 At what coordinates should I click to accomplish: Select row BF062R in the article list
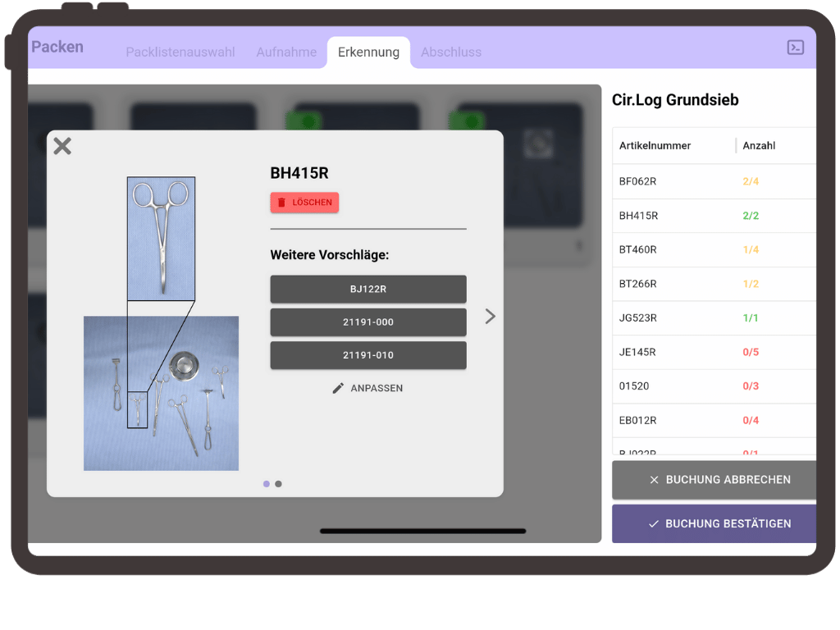637,181
